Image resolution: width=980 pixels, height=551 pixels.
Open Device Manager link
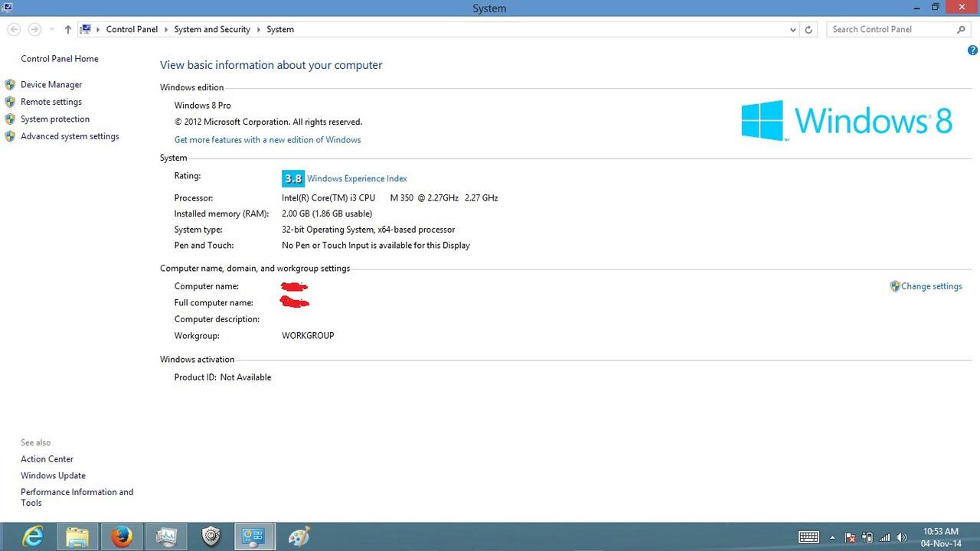coord(51,85)
